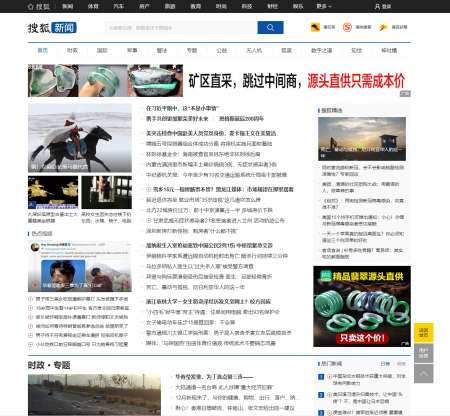
Task: Open the road photo under 时政·专题
Action: (x=94, y=395)
